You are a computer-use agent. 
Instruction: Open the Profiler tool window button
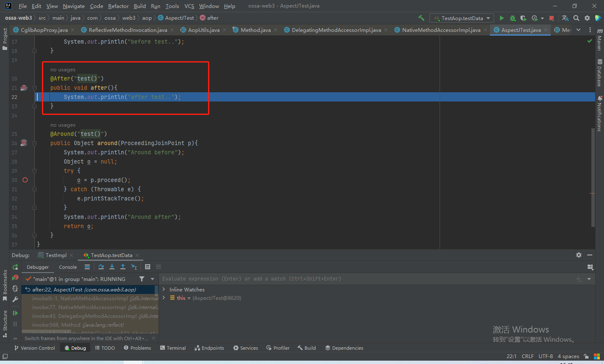point(277,348)
